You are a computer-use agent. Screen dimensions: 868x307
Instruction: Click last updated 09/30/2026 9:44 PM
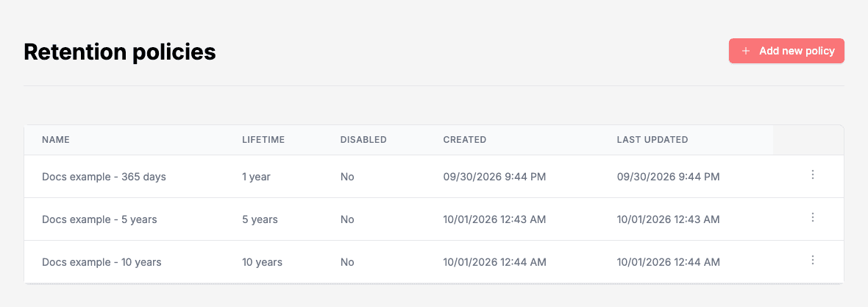pyautogui.click(x=669, y=177)
